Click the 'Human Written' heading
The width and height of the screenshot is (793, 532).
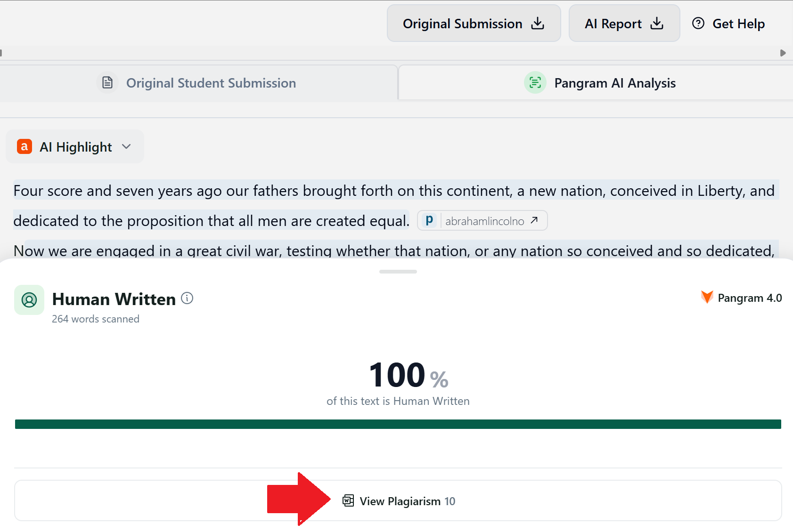[114, 299]
